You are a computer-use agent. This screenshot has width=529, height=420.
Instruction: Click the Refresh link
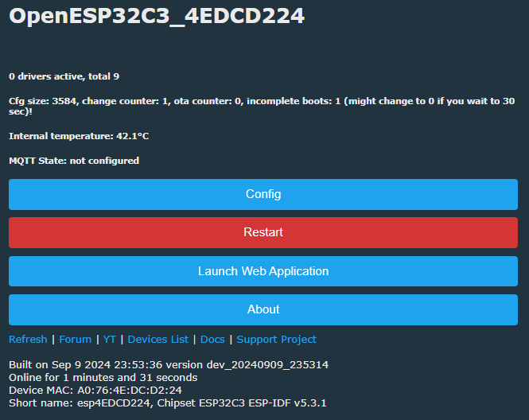pyautogui.click(x=28, y=339)
